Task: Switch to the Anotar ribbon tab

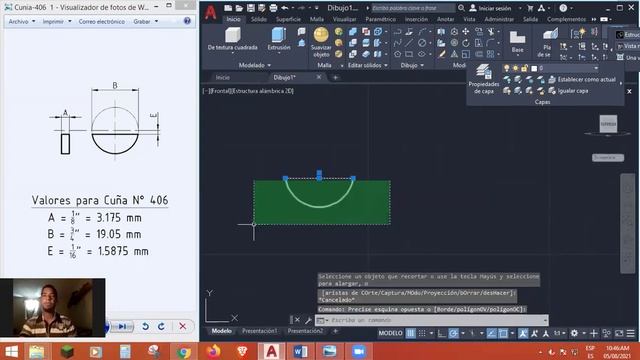Action: pos(445,19)
